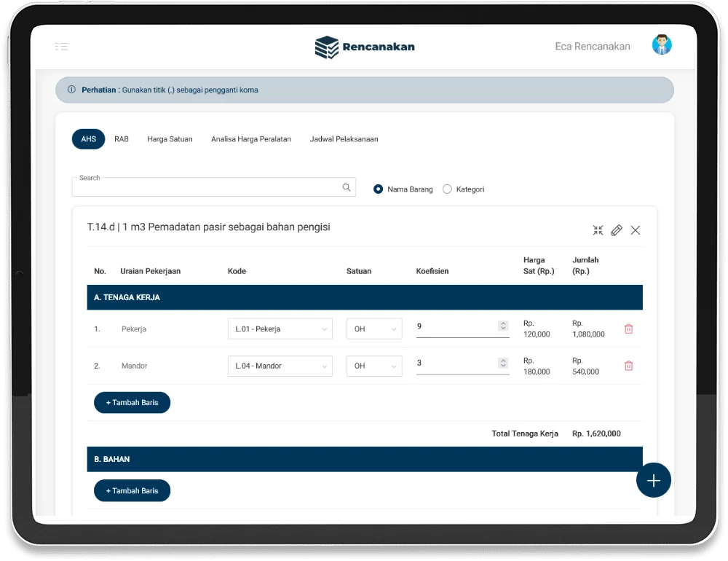Click the floating plus add button
Image resolution: width=728 pixels, height=561 pixels.
coord(653,480)
